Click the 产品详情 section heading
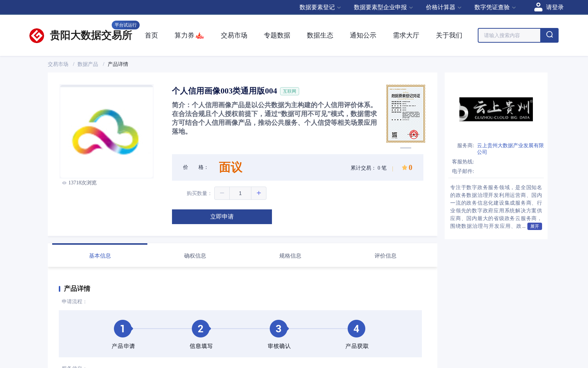The image size is (588, 368). [77, 289]
